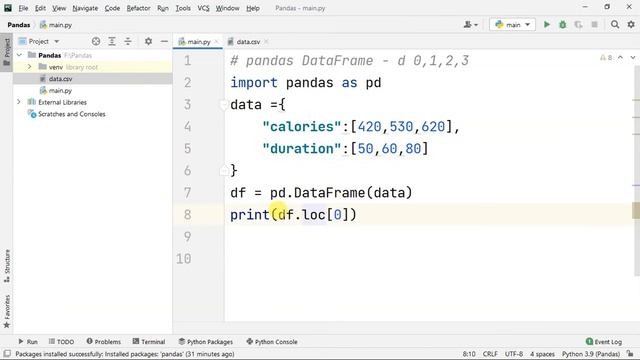Screen dimensions: 640x360
Task: Expand all in Project panel
Action: 112,41
